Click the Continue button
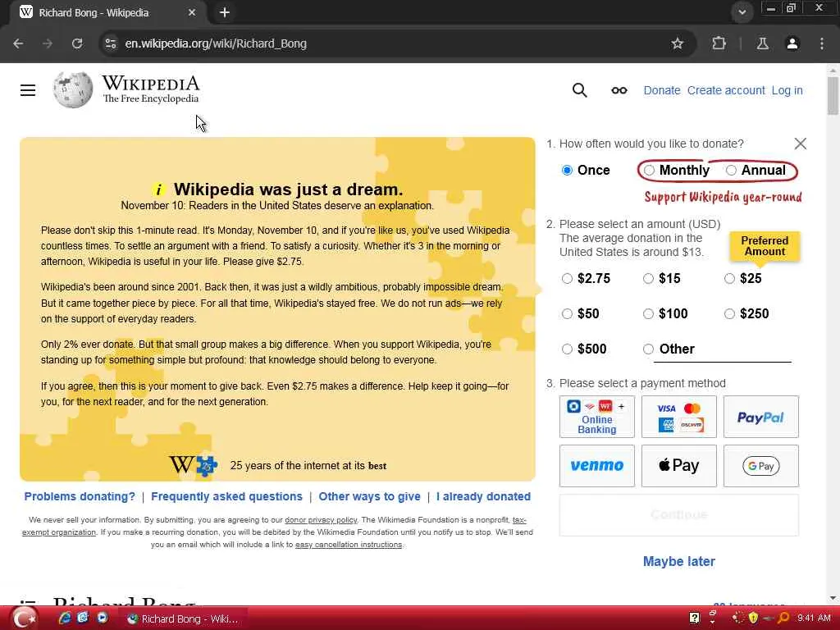This screenshot has width=840, height=630. 678,515
